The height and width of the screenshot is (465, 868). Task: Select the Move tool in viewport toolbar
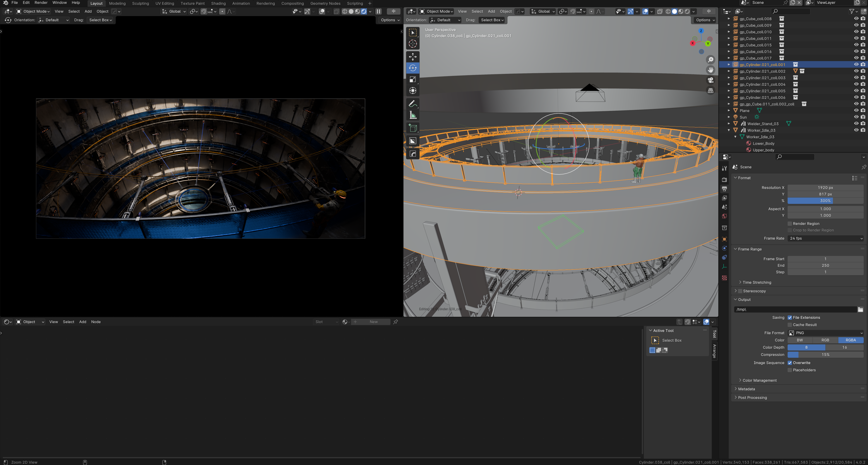pyautogui.click(x=412, y=57)
